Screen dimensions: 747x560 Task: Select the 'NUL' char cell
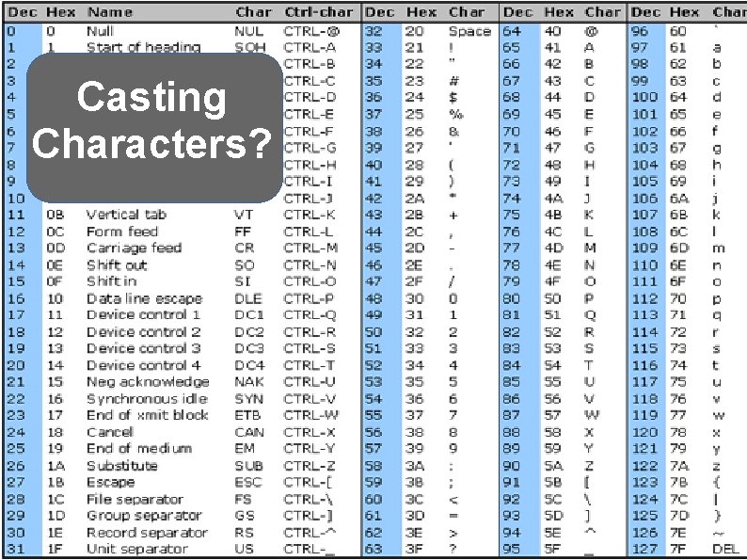248,31
